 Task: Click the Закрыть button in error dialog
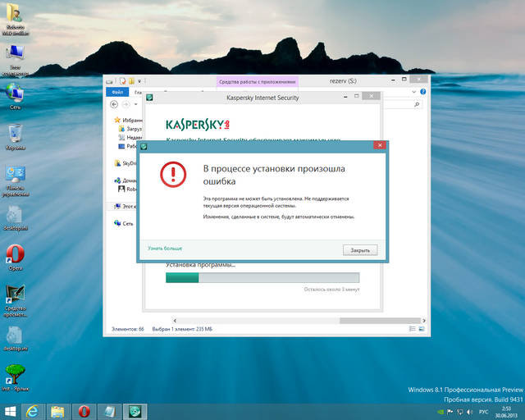point(360,250)
